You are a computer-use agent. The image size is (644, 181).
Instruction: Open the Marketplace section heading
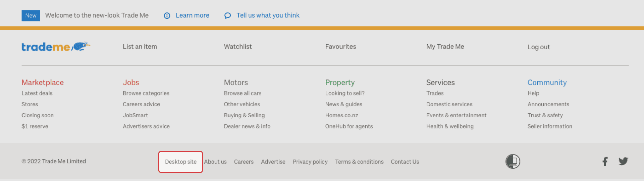tap(43, 82)
